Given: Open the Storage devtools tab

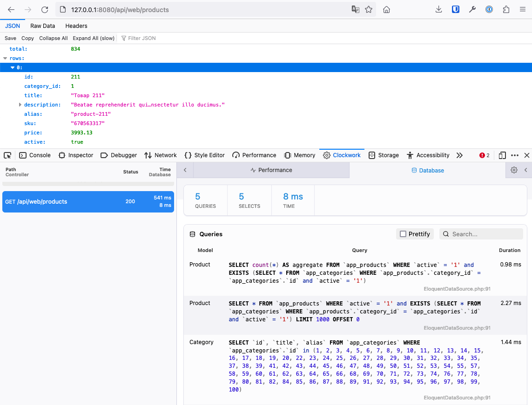Looking at the screenshot, I should click(384, 155).
